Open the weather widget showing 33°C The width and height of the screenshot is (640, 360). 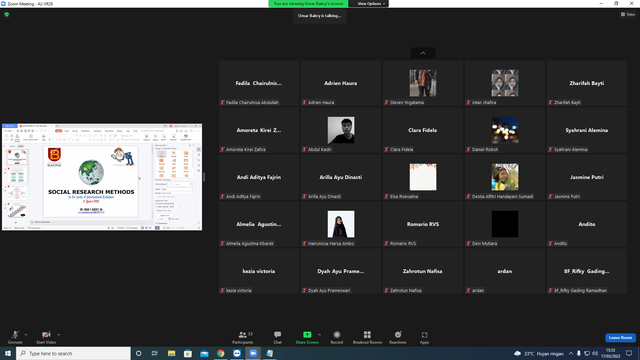click(539, 353)
